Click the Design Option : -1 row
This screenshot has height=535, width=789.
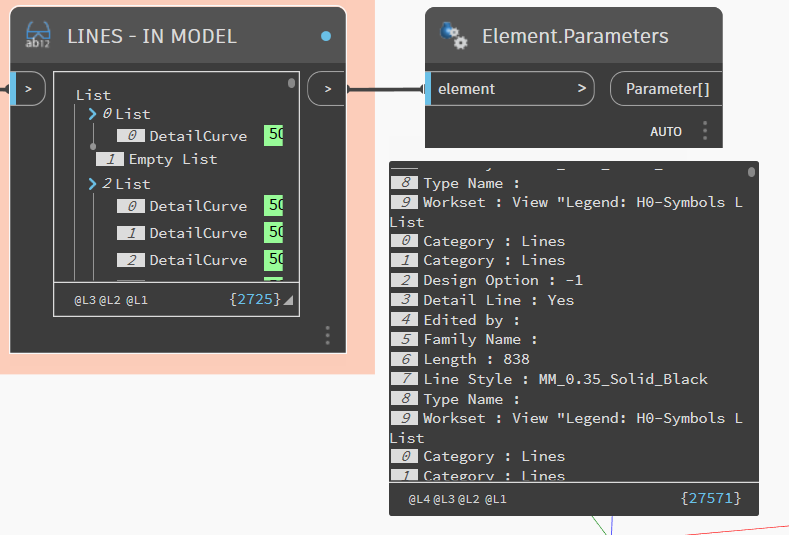pos(487,280)
